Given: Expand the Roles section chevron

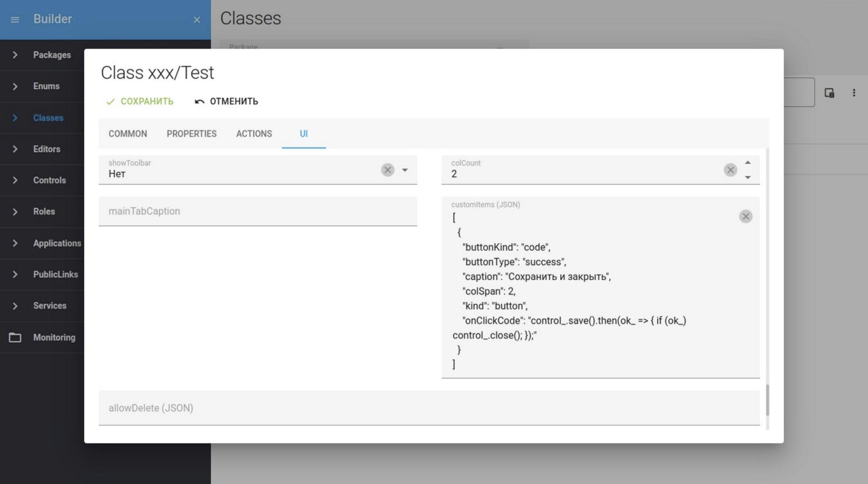Looking at the screenshot, I should pos(15,211).
